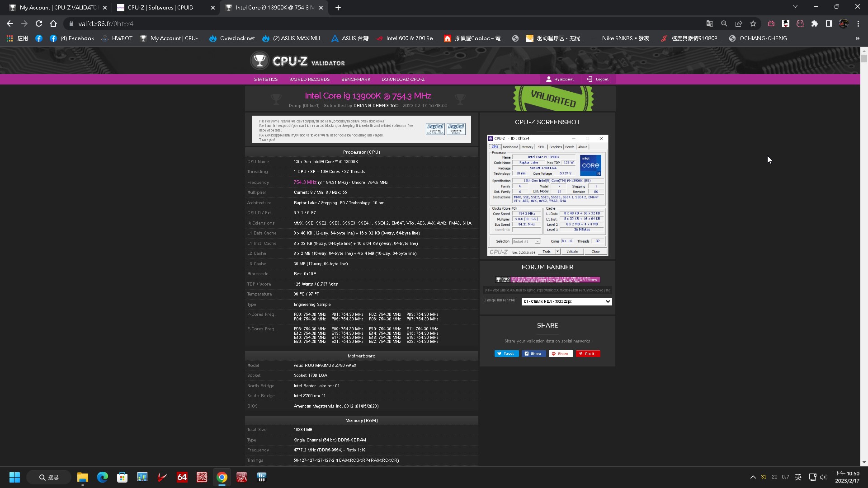Click the 754.3 MHz frequency value
868x488 pixels.
305,182
